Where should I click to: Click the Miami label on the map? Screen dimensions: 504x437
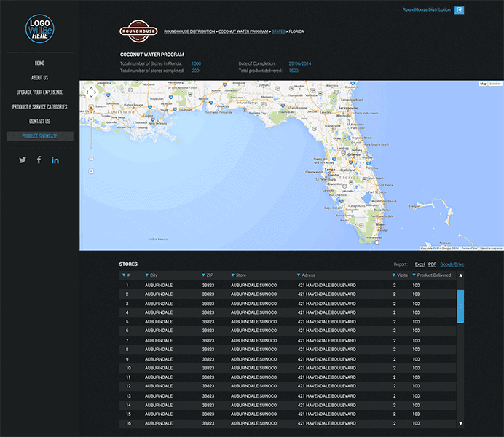pos(381,224)
